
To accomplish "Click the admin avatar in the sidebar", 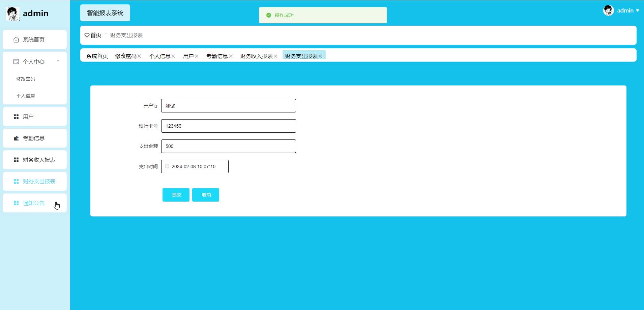I will tap(13, 14).
